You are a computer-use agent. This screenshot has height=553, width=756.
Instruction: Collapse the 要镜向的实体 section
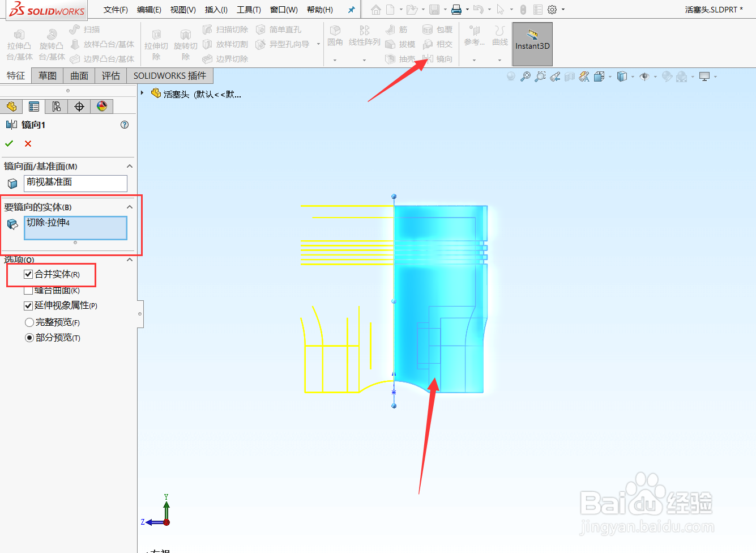point(130,207)
